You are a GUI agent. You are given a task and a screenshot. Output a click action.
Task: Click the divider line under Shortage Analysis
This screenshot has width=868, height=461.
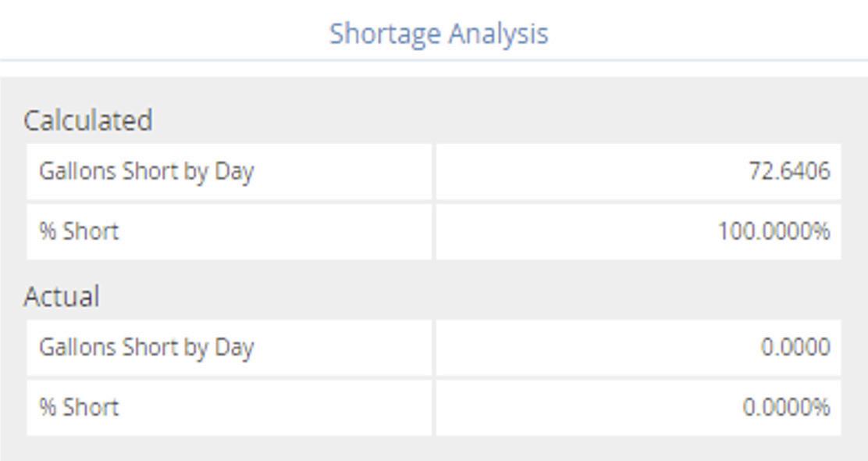click(x=434, y=60)
